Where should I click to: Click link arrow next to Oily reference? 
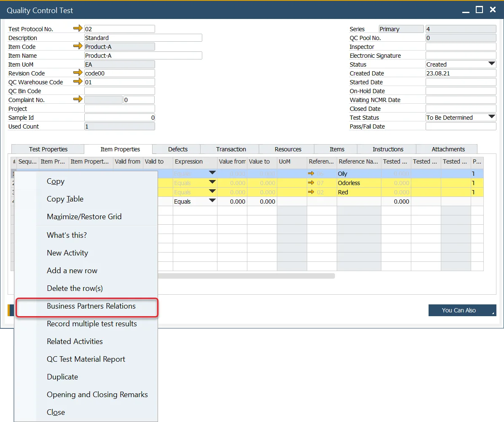(311, 174)
